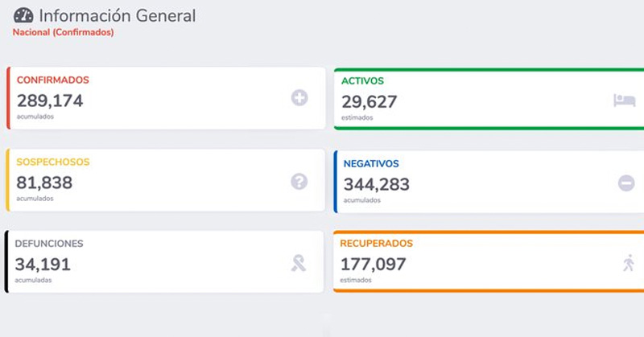Screen dimensions: 644x337
Task: Select the Nacional (Confirmados) subtitle
Action: [x=64, y=33]
